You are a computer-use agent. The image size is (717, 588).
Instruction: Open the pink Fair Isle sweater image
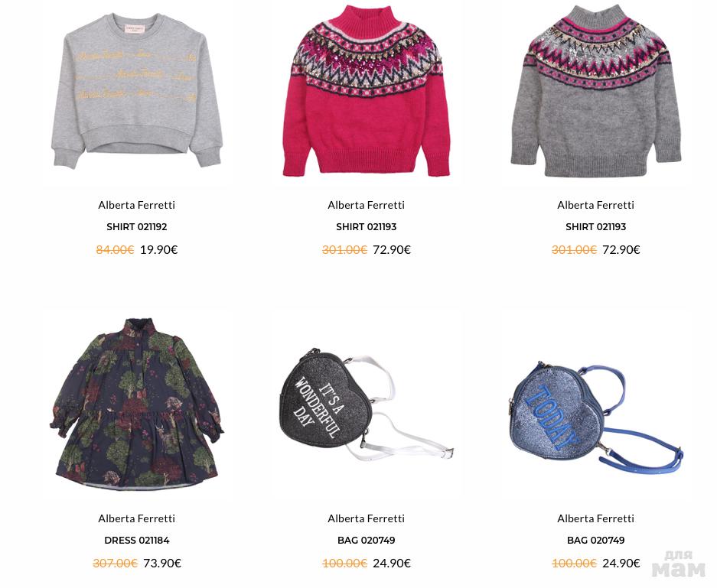pyautogui.click(x=366, y=91)
